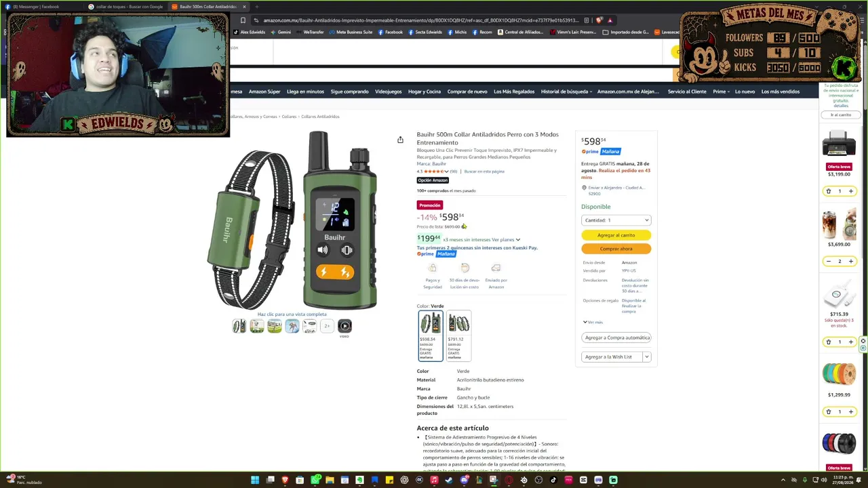Image resolution: width=868 pixels, height=488 pixels.
Task: Open the Collares Antiladridos breadcrumb
Action: pos(320,117)
